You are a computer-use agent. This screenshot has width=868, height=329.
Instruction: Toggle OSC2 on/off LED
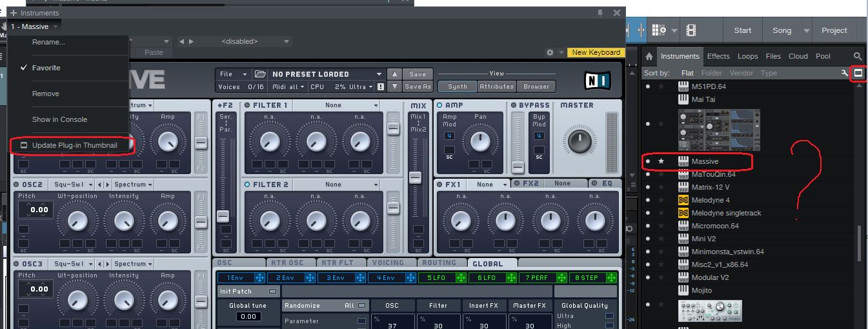(x=17, y=184)
